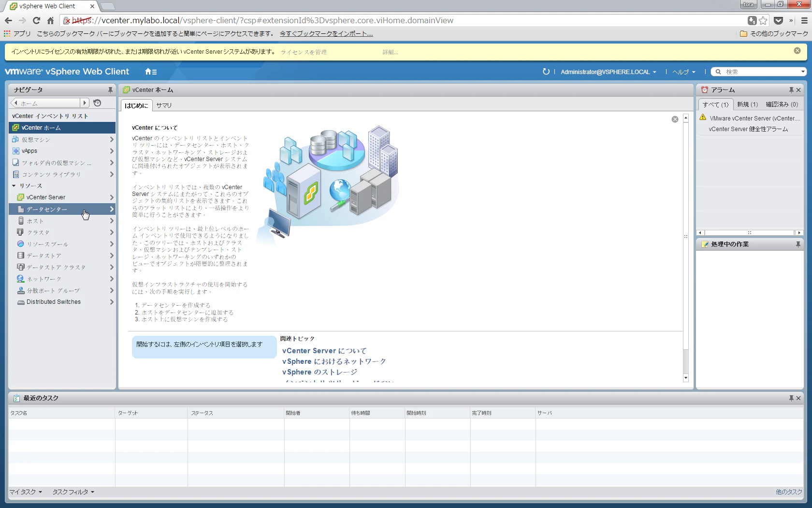812x508 pixels.
Task: Open the マイ タスク dropdown
Action: (26, 492)
